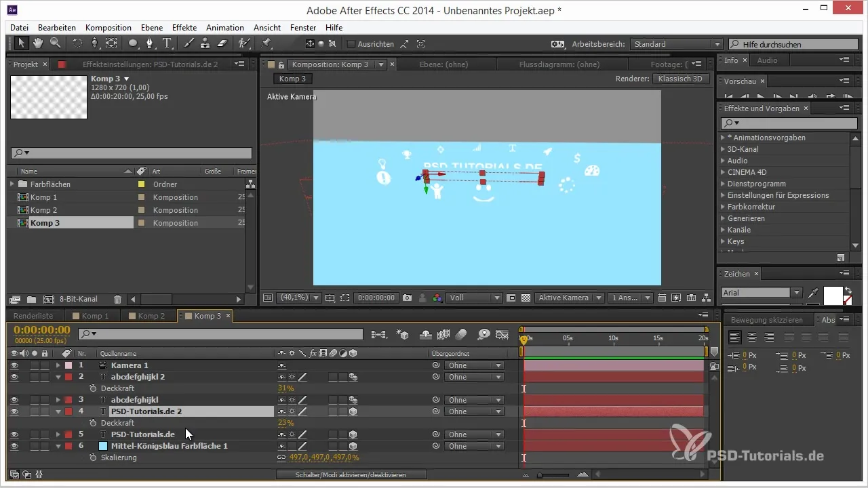Create a new composition in Projekt panel

point(49,299)
